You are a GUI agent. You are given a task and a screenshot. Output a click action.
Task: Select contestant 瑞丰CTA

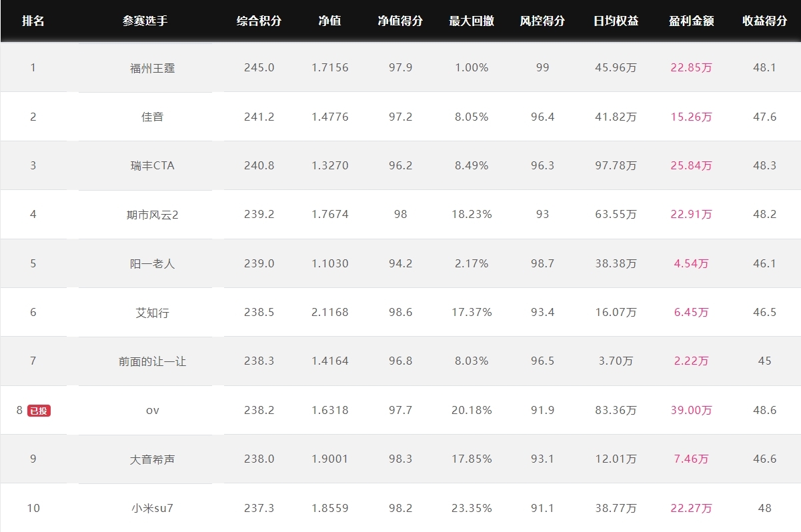pyautogui.click(x=153, y=165)
